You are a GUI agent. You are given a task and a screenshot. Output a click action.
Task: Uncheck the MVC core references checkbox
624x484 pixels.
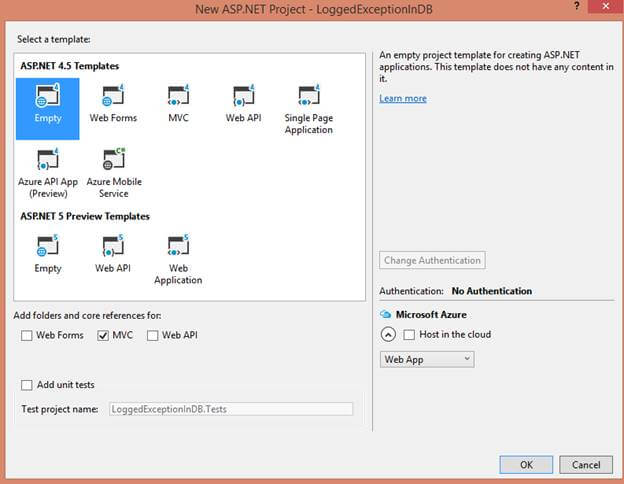(x=103, y=336)
